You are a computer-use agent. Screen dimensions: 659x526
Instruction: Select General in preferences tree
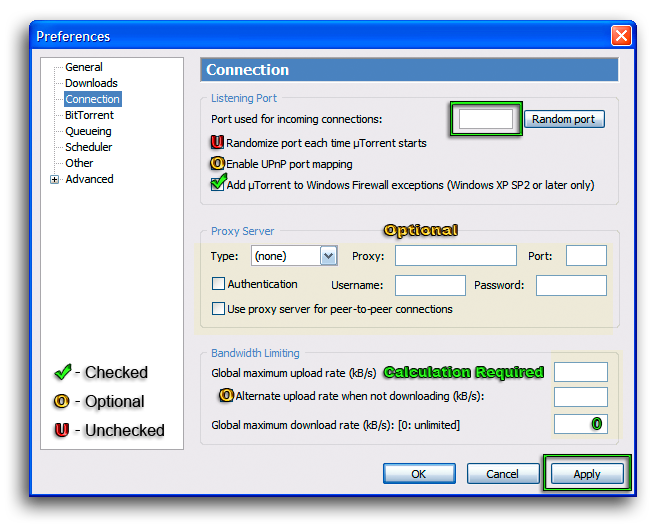pyautogui.click(x=84, y=67)
